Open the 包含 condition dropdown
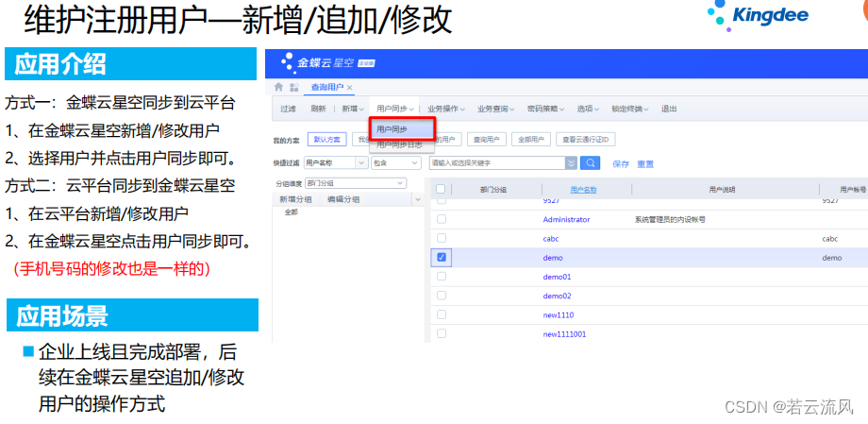868x424 pixels. [x=396, y=163]
